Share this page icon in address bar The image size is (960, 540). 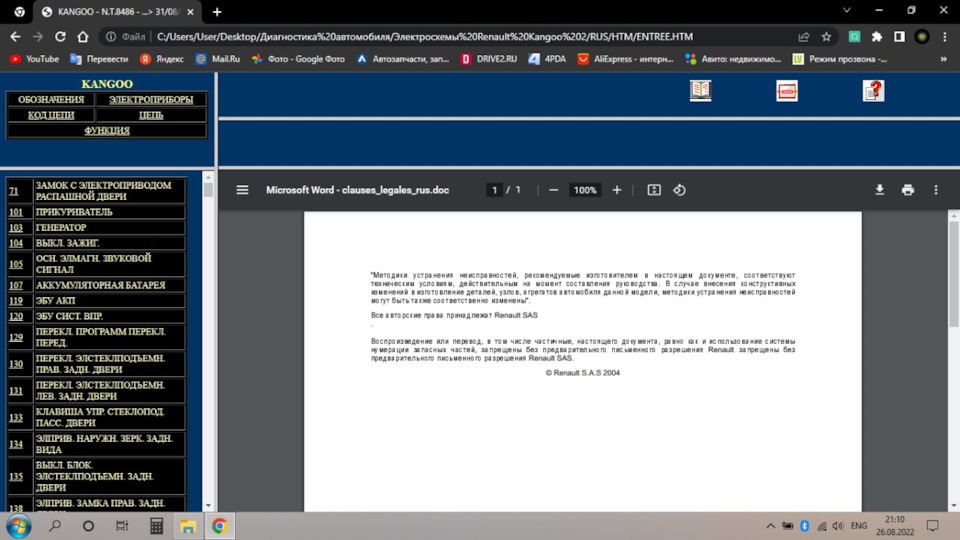[x=804, y=37]
